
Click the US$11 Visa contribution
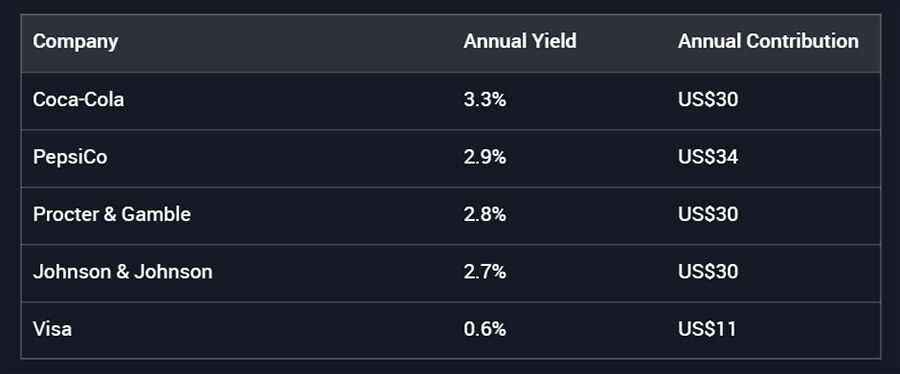click(x=707, y=330)
